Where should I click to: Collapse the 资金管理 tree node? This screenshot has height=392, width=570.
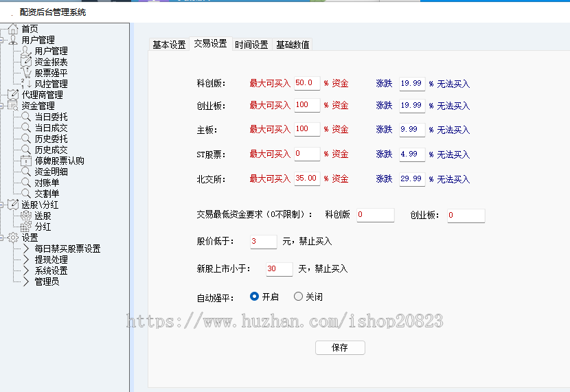click(1, 106)
